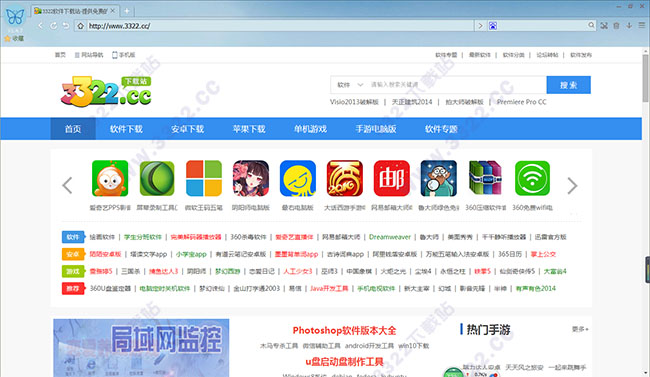Click the site search keyword field
Viewport: 650px width, 377px height.
(x=456, y=85)
